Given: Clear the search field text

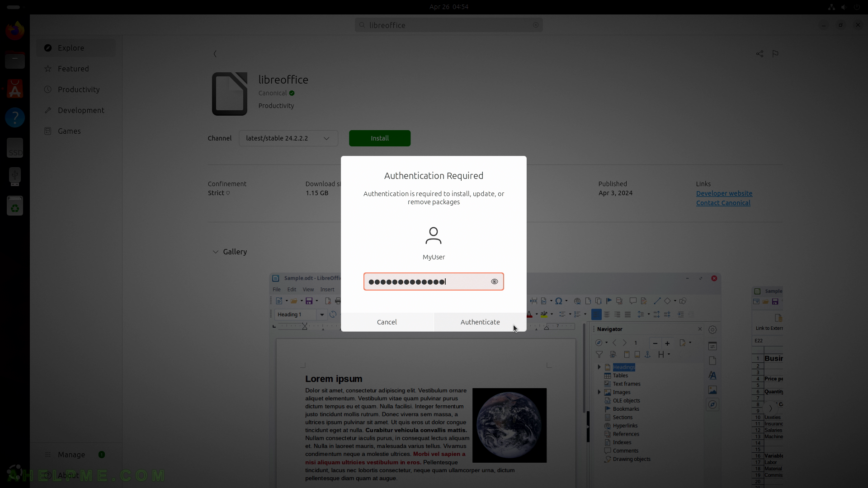Looking at the screenshot, I should coord(536,25).
